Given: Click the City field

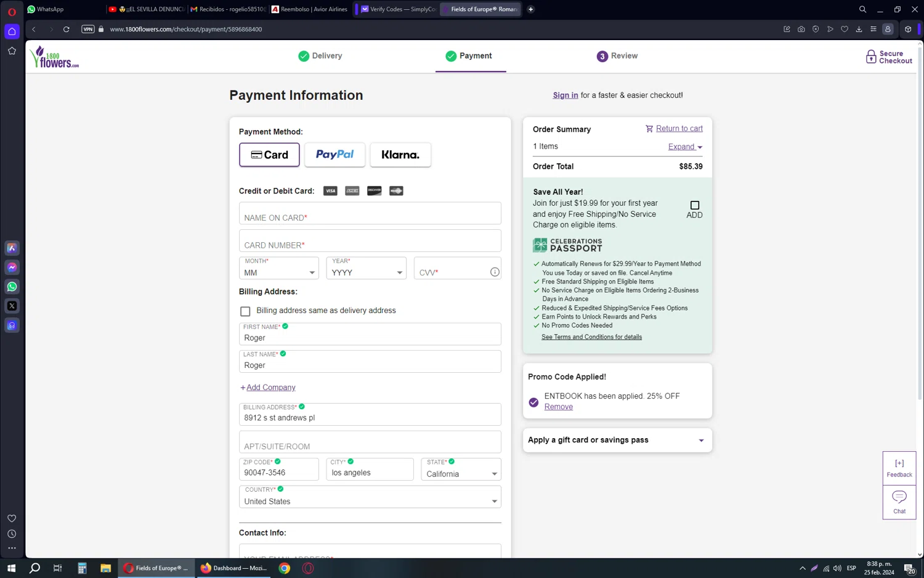Looking at the screenshot, I should 370,470.
